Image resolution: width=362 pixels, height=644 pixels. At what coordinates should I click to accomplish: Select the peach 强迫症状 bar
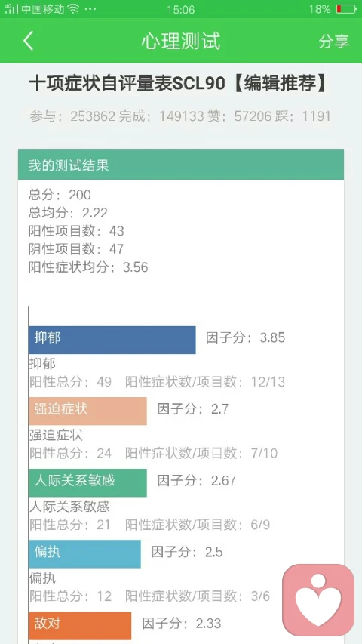pyautogui.click(x=87, y=411)
